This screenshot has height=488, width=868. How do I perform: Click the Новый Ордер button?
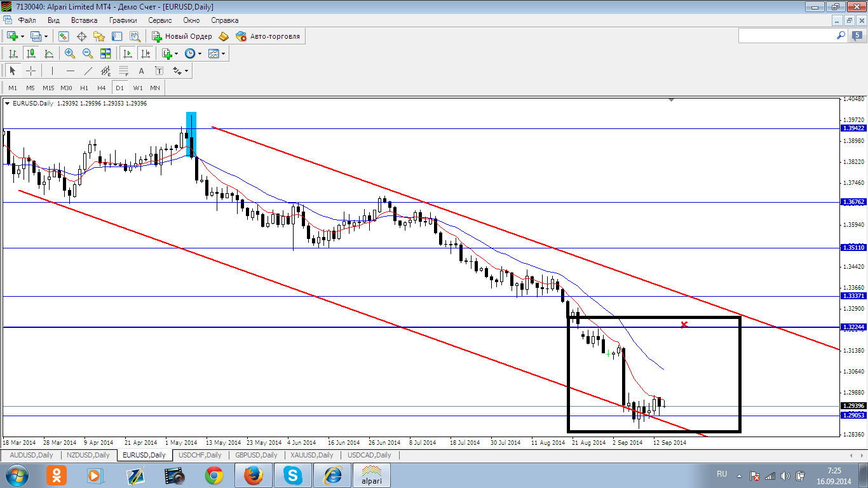pos(182,36)
